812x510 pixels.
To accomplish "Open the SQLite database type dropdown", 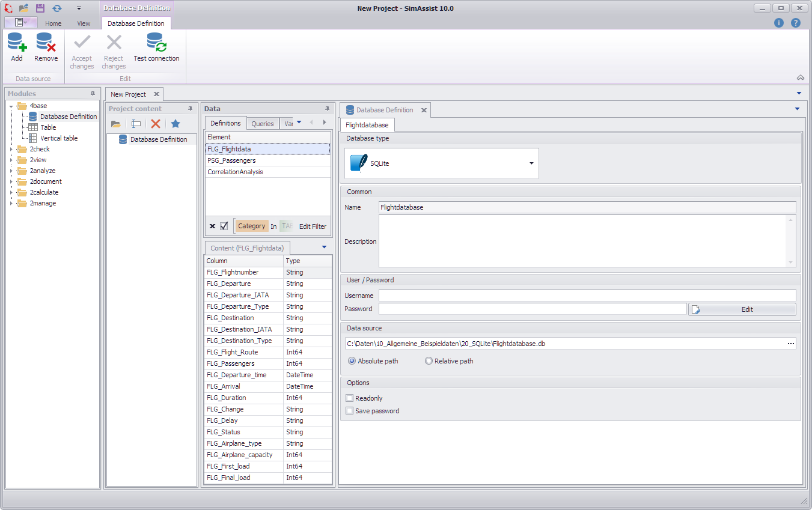I will point(531,163).
